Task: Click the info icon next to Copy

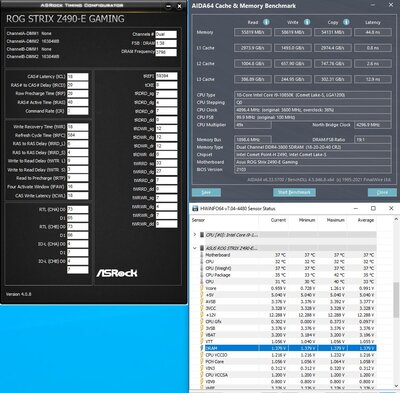Action: 346,22
